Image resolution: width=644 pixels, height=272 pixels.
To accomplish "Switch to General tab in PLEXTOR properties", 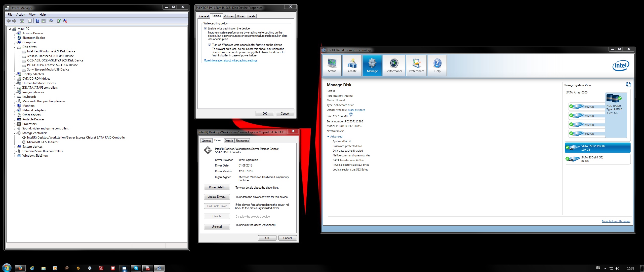I will click(x=204, y=16).
